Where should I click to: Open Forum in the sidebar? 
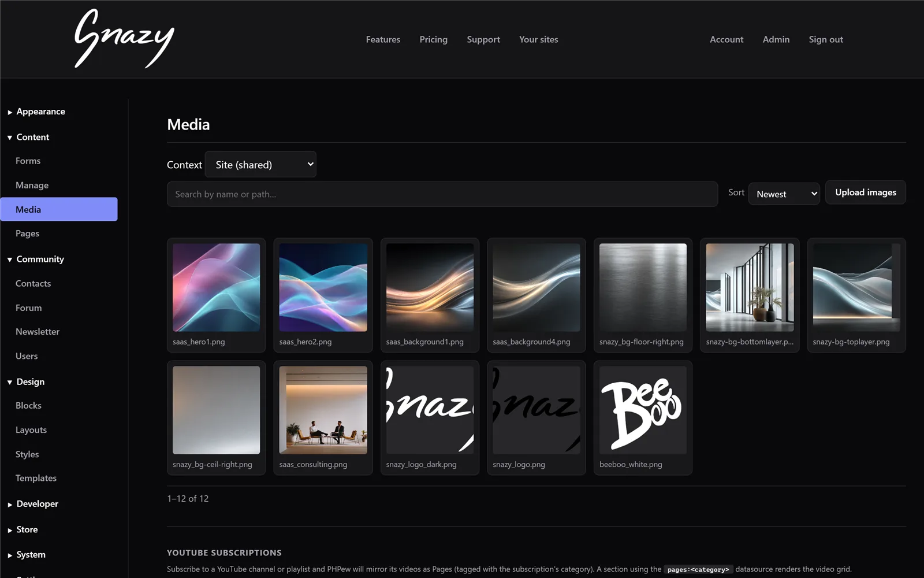tap(59, 307)
